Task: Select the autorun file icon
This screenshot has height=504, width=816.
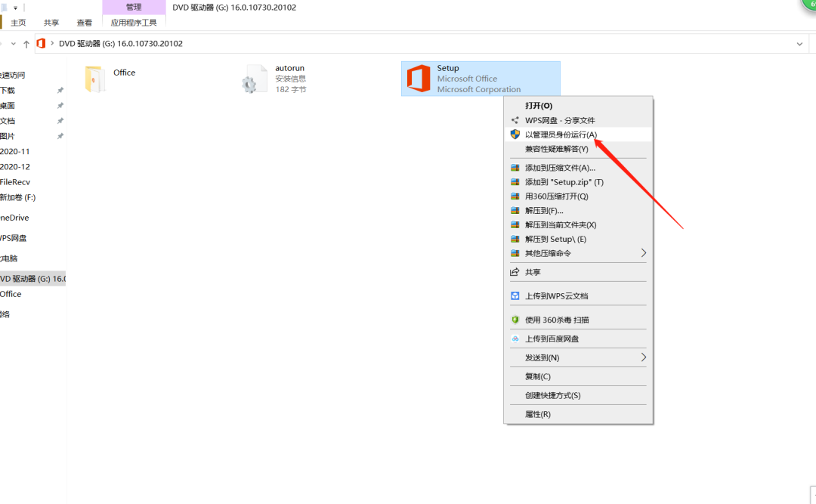Action: [255, 79]
